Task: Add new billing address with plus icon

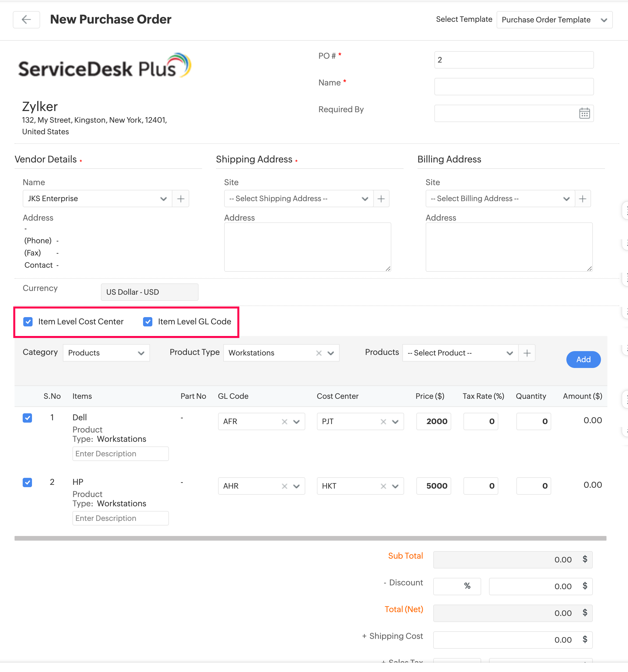Action: 582,199
